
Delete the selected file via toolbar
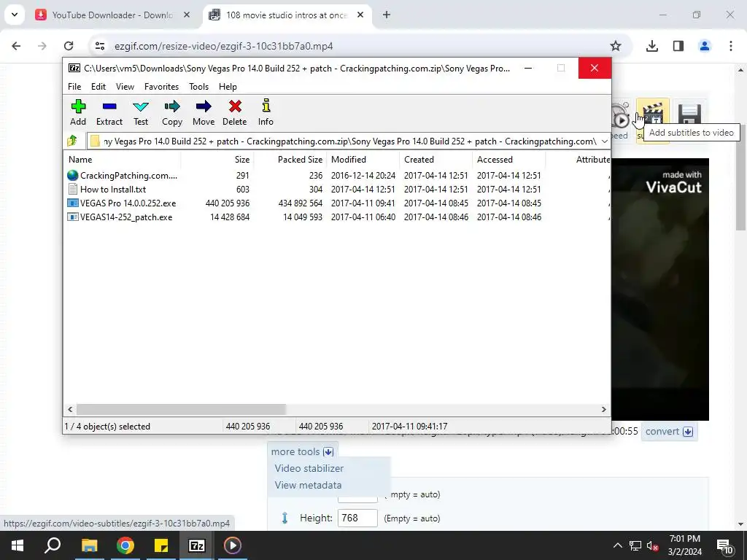click(235, 113)
